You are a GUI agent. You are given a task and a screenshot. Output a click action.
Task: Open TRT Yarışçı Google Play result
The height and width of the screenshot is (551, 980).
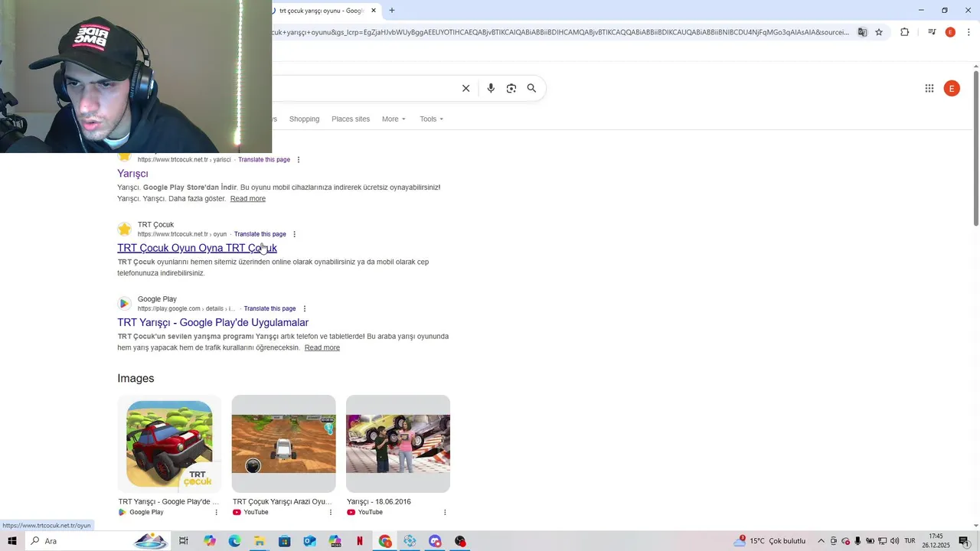coord(213,322)
